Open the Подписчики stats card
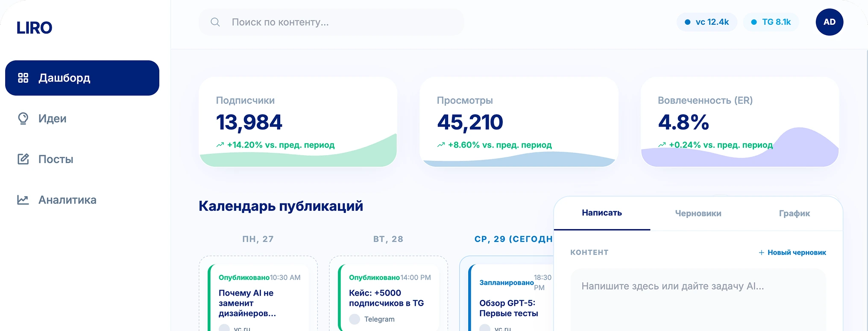The width and height of the screenshot is (868, 331). point(298,122)
